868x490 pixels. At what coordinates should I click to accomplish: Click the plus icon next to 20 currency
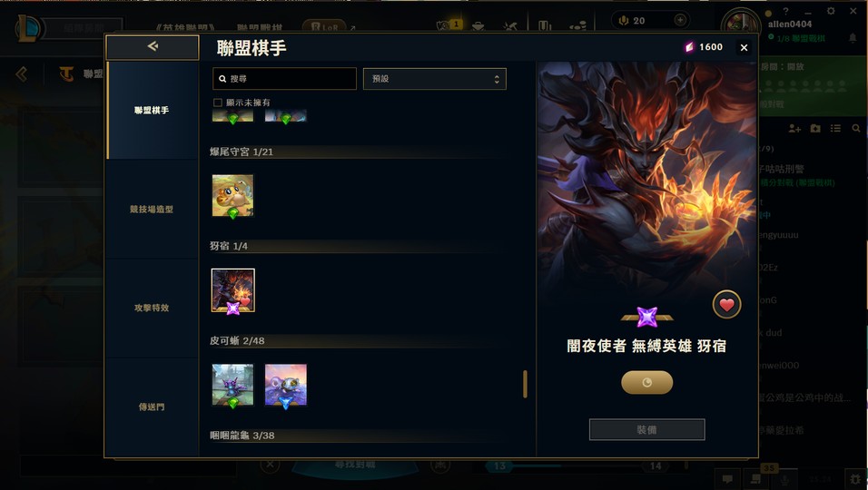coord(680,21)
